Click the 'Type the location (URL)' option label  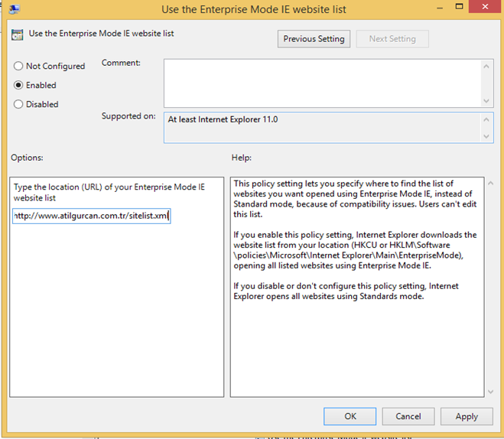point(109,192)
